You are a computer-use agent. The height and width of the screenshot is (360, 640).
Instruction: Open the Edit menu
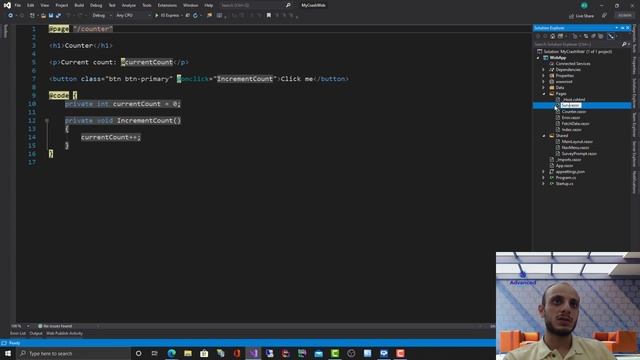coord(31,5)
